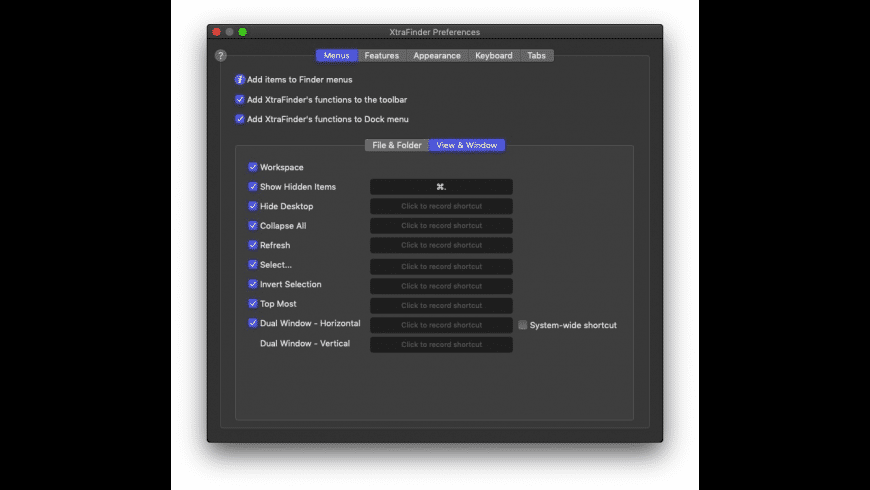Select the File & Folder segment
Viewport: 870px width, 490px height.
(x=397, y=145)
